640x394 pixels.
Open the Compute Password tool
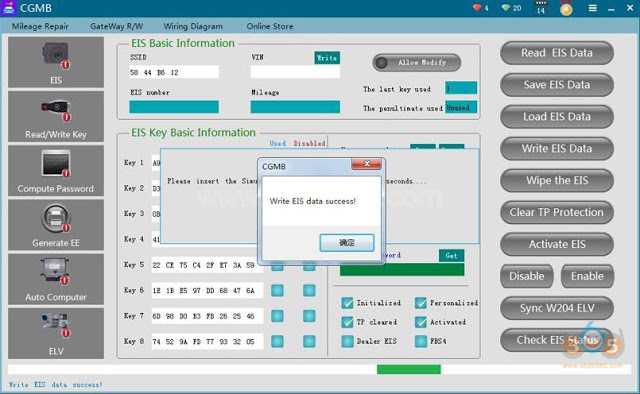tap(56, 171)
